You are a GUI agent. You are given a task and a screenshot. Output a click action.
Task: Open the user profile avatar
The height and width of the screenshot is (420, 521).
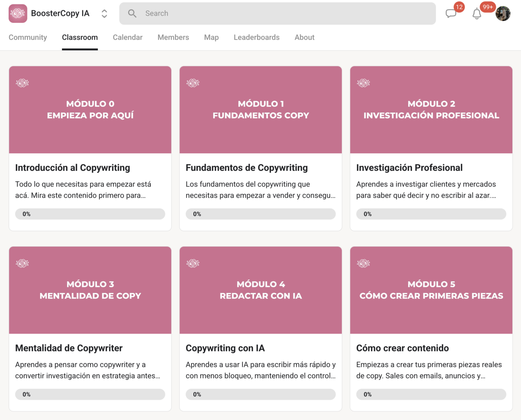[x=503, y=14]
